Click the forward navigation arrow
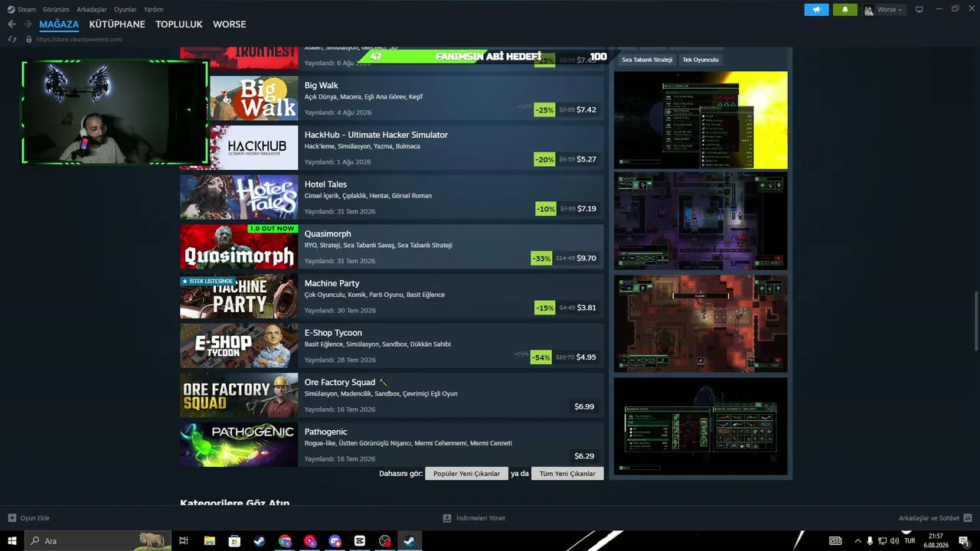 [28, 24]
